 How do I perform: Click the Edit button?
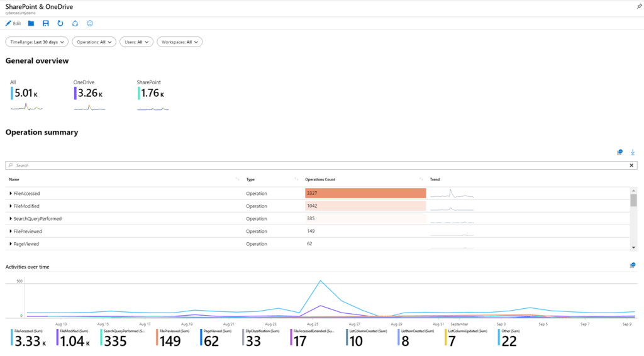(x=13, y=23)
